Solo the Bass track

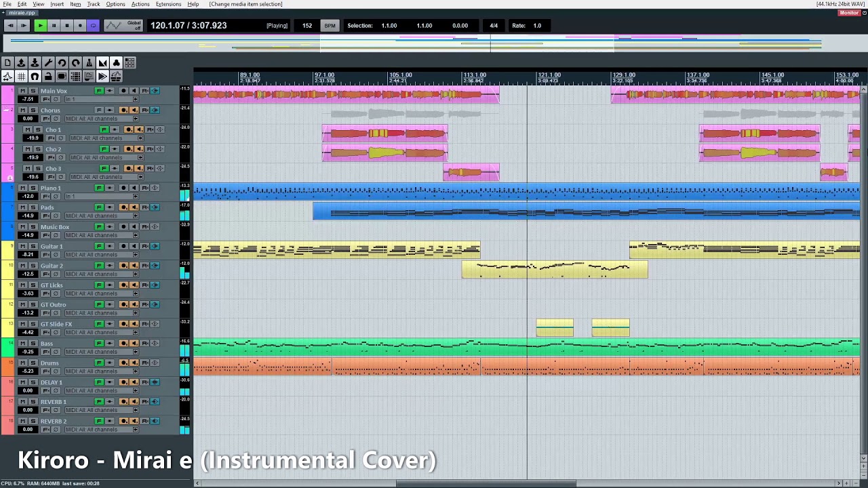point(33,343)
